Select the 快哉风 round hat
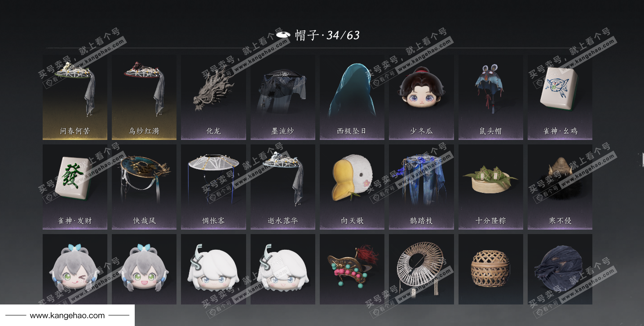The image size is (644, 326). [144, 187]
